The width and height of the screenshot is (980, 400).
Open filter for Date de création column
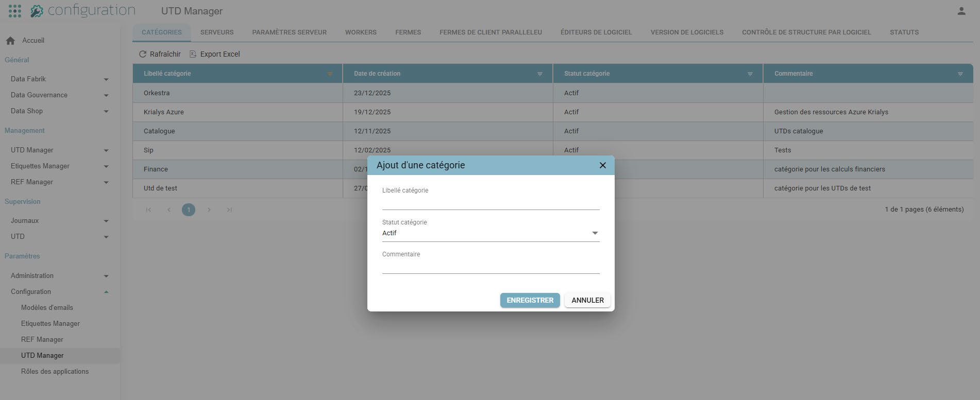point(540,74)
